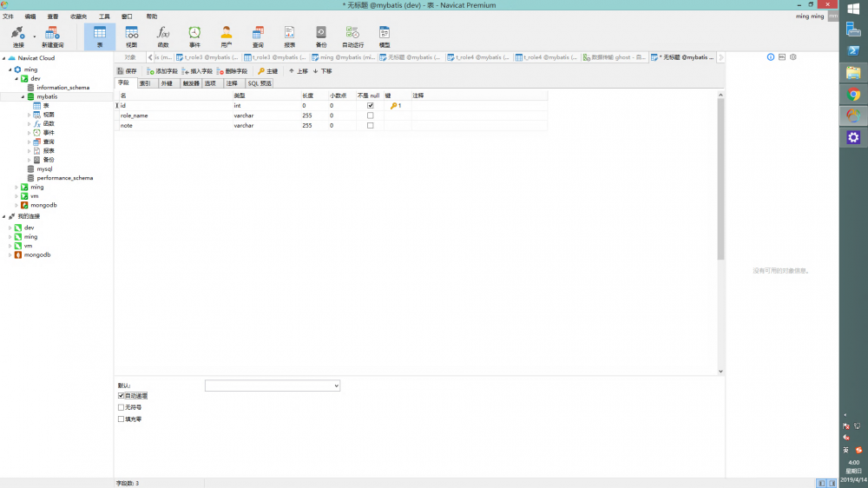Open the 备份 backup icon

[x=321, y=36]
